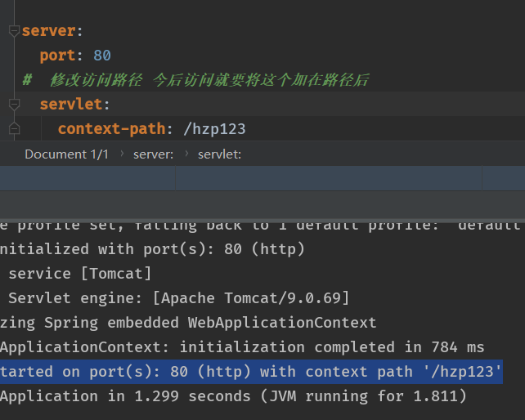Place cursor on port value 80

(102, 56)
